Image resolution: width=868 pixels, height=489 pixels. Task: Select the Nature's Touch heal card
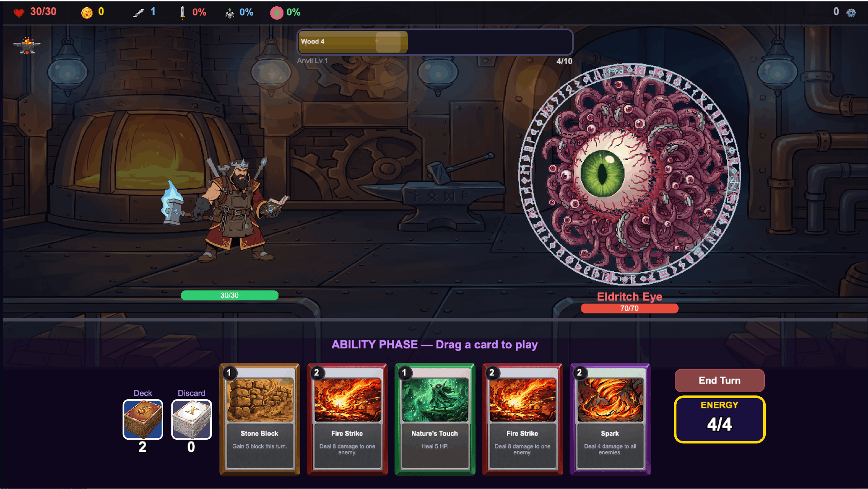[x=435, y=419]
